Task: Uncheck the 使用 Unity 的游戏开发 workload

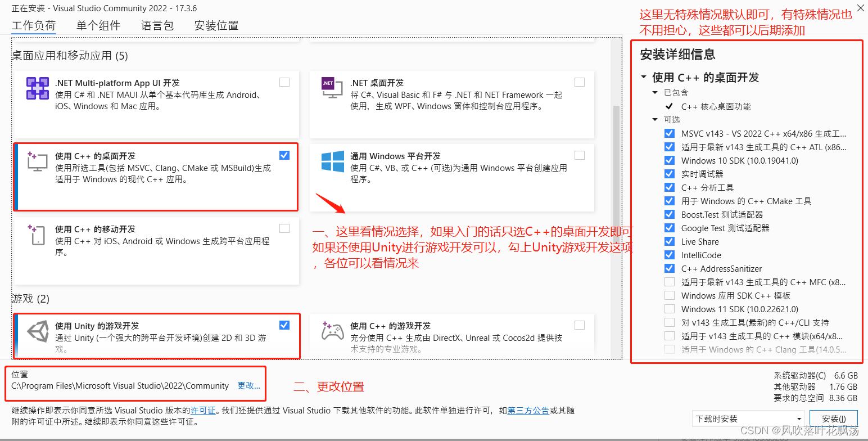Action: 284,325
